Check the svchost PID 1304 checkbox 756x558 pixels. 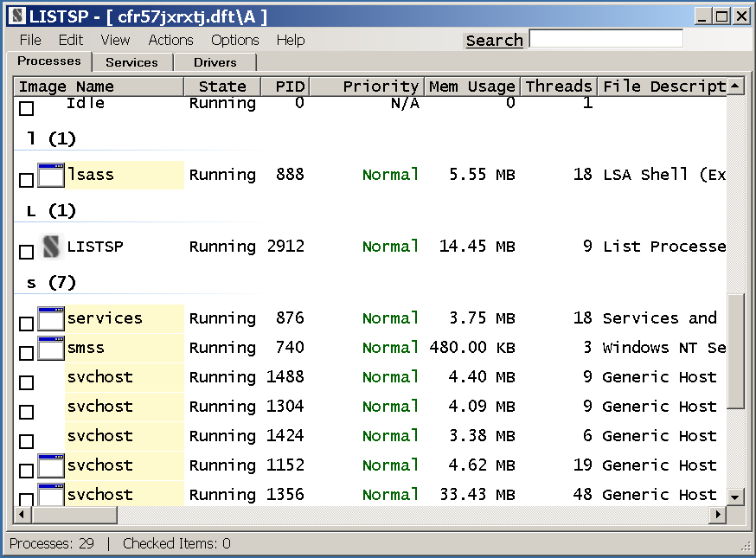coord(27,412)
